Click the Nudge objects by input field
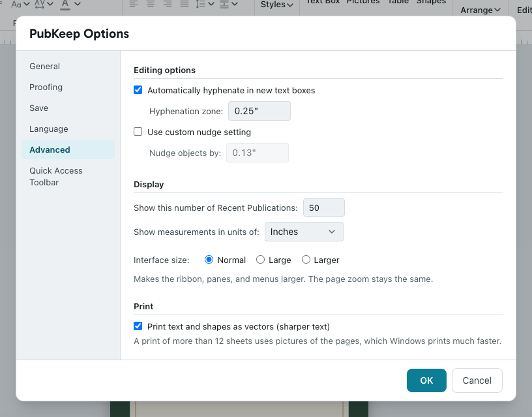The height and width of the screenshot is (417, 532). (x=258, y=153)
